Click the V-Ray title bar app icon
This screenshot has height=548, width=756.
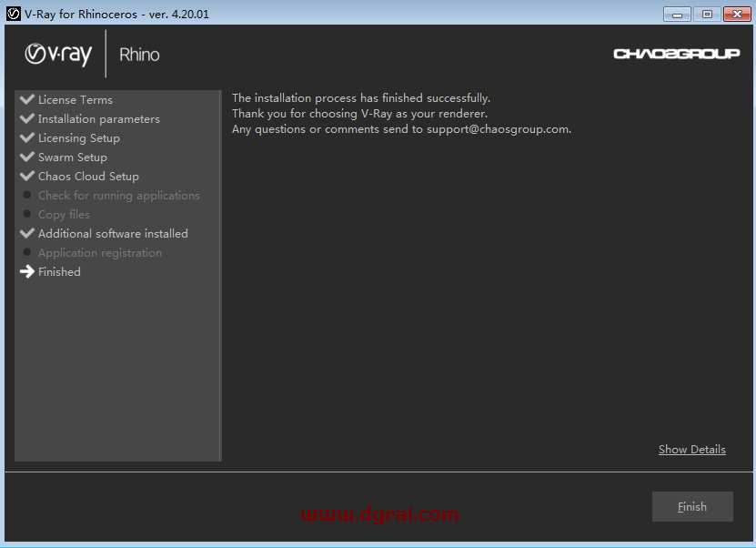tap(13, 14)
